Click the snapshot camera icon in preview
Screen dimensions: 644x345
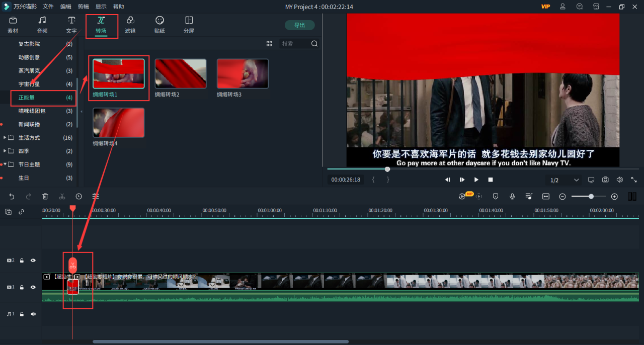coord(605,180)
